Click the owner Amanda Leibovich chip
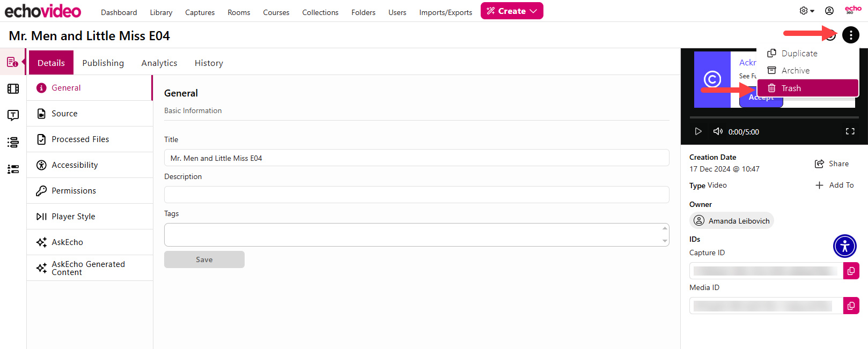The height and width of the screenshot is (349, 868). (x=732, y=220)
